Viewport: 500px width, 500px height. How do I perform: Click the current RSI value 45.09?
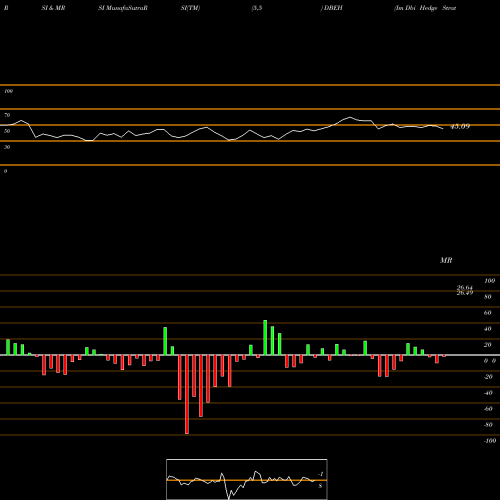point(460,126)
